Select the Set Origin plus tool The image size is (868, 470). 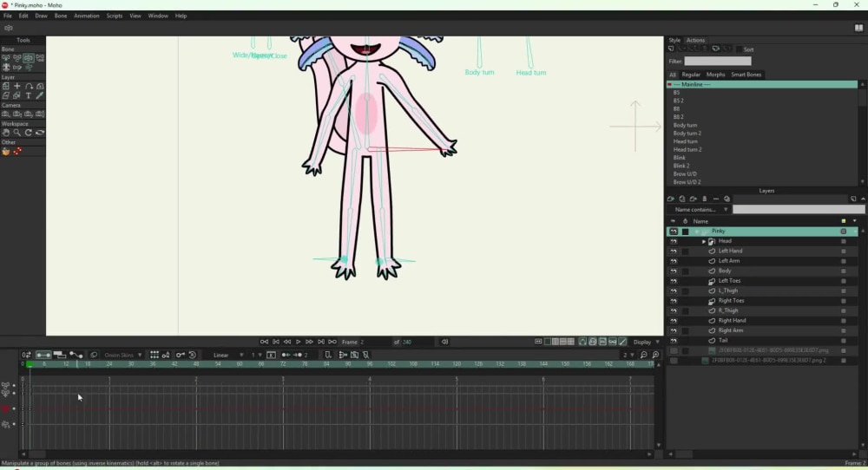click(17, 86)
